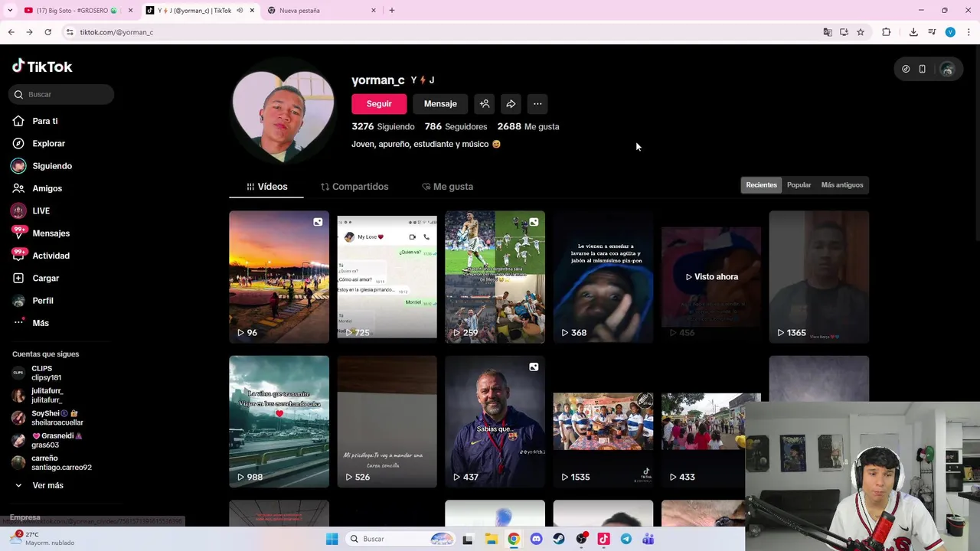Open the LIVE section

[x=31, y=210]
